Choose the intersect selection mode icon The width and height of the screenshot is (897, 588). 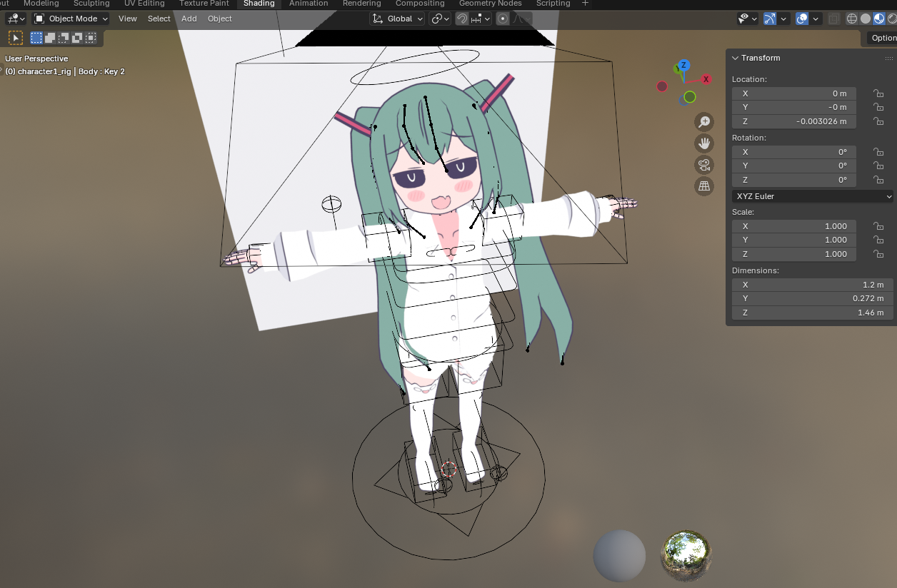(x=91, y=38)
